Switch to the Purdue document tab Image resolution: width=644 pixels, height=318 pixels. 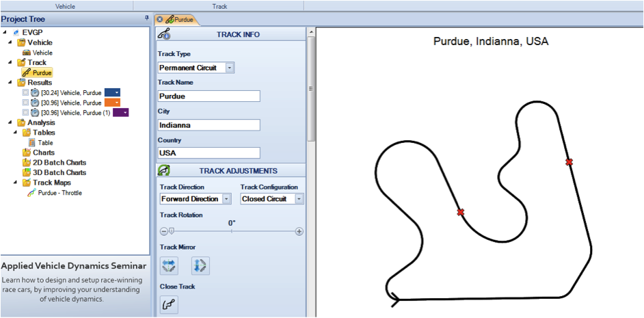click(183, 20)
